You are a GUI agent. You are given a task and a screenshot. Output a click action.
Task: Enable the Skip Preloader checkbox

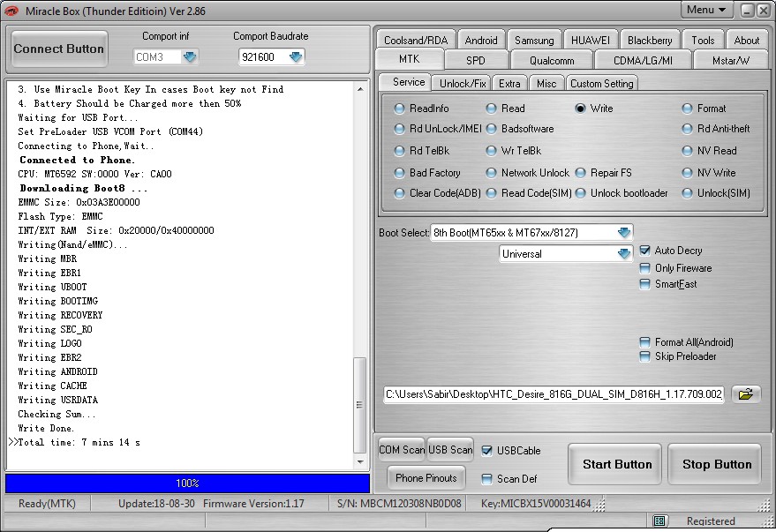pos(644,356)
